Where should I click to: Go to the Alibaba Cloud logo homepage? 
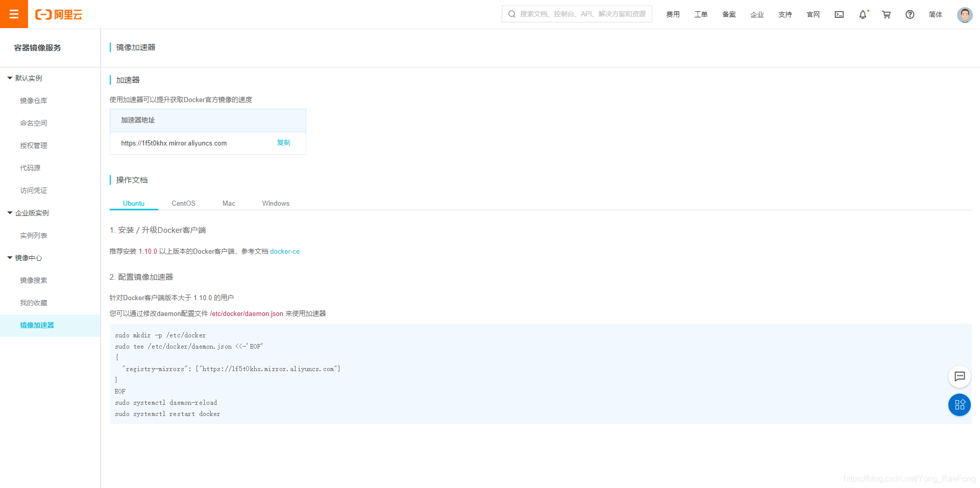(x=59, y=14)
